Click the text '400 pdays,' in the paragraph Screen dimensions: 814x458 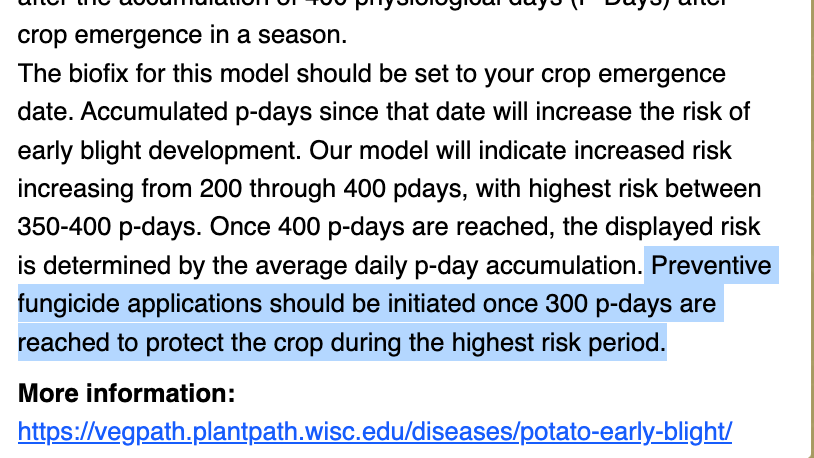click(405, 188)
